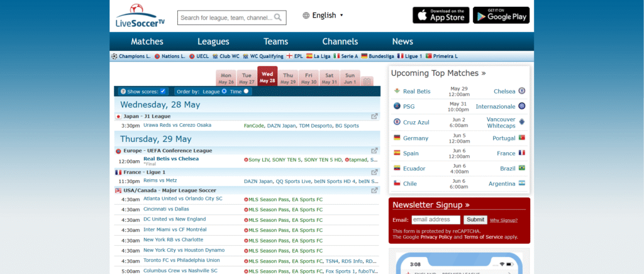
Task: Open the EPL quick link
Action: 294,56
